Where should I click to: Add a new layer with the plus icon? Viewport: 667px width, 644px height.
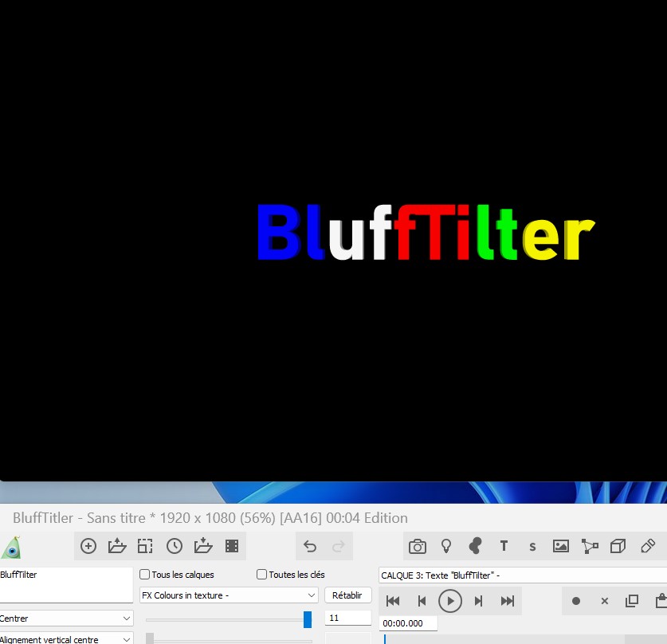pos(88,546)
